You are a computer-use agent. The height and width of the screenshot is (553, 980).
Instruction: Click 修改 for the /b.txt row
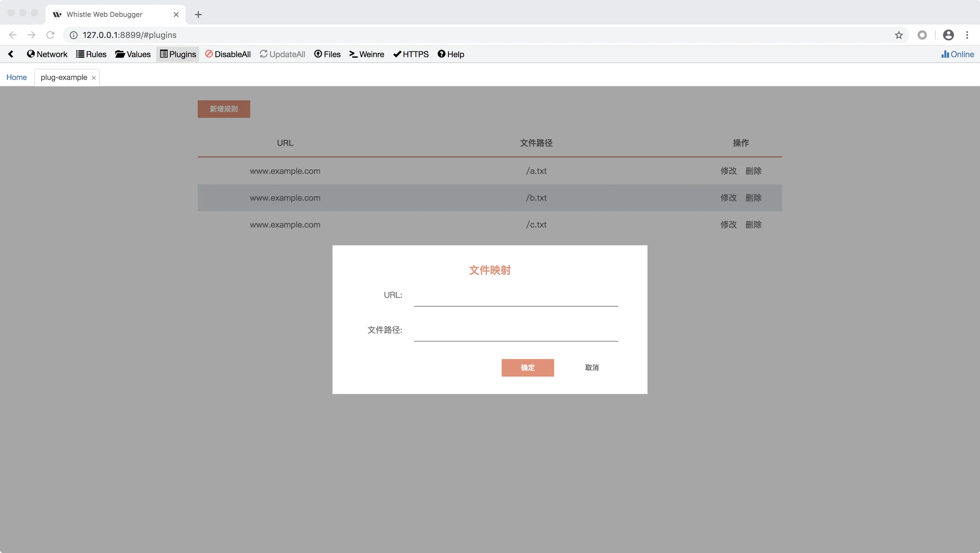pyautogui.click(x=728, y=198)
